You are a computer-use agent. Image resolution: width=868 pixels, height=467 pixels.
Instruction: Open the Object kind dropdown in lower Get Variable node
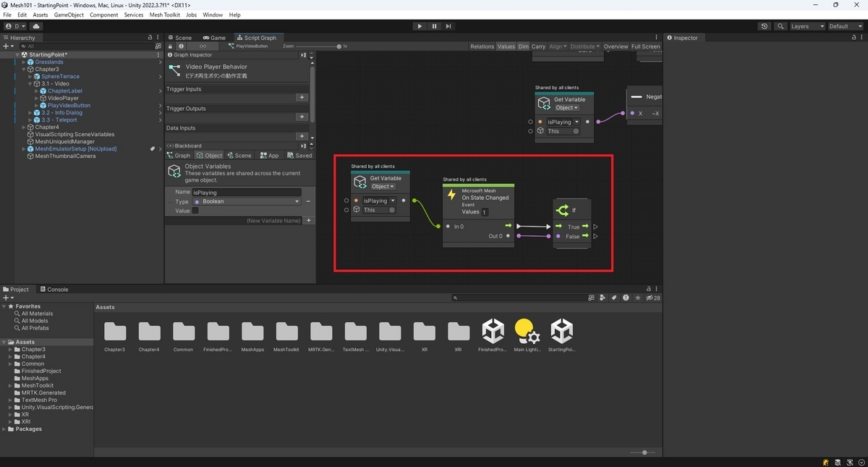(383, 187)
